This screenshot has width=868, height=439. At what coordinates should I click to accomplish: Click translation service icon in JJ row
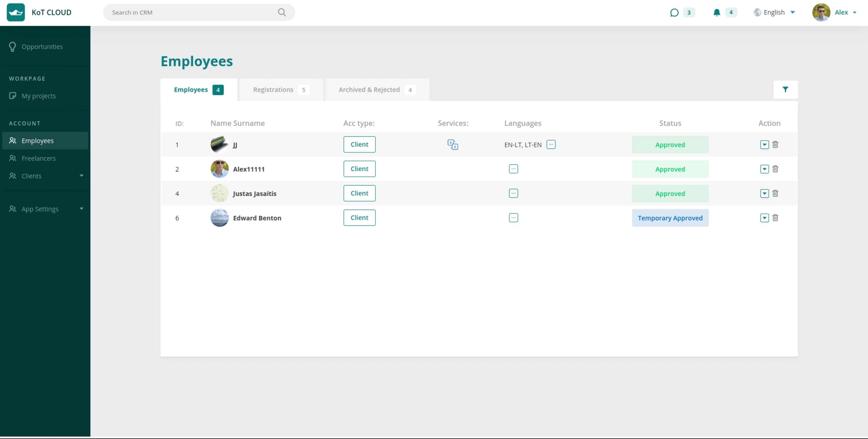point(452,144)
